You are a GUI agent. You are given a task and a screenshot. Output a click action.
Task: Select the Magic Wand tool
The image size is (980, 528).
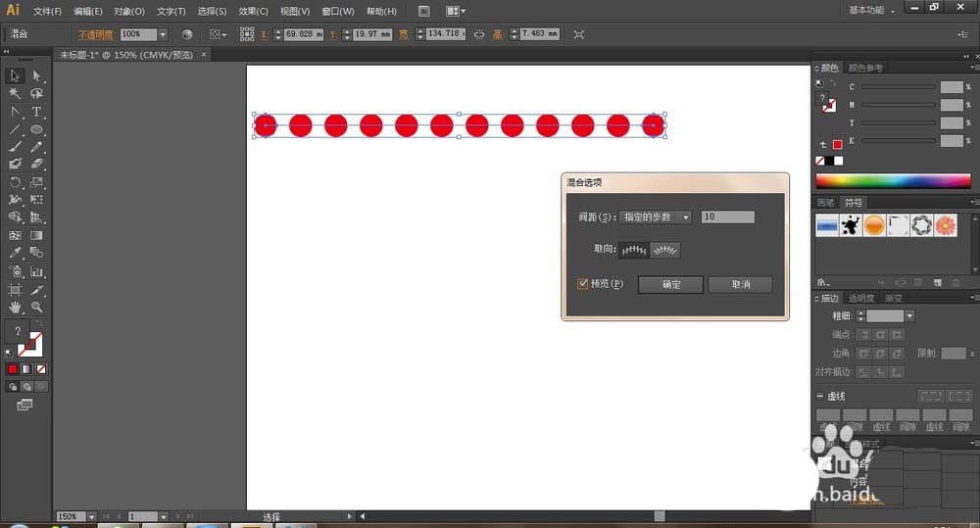[15, 93]
